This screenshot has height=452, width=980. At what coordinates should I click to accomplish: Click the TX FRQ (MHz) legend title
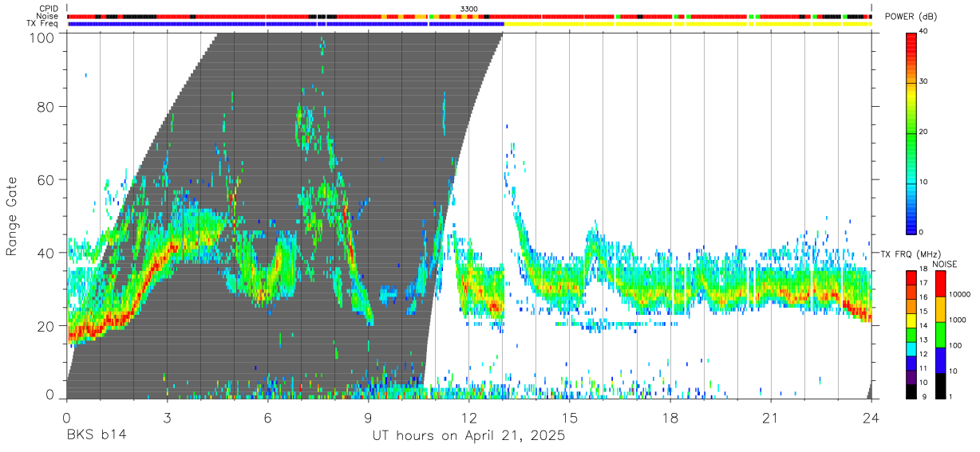[909, 254]
